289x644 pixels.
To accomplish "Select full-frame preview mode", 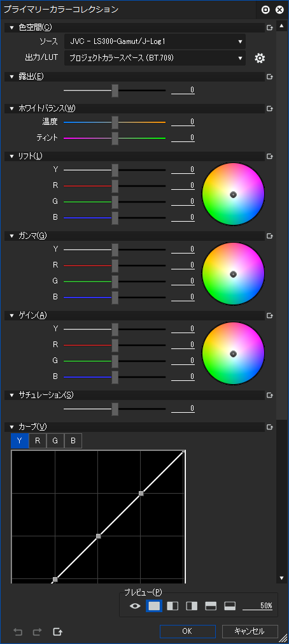I will [154, 606].
